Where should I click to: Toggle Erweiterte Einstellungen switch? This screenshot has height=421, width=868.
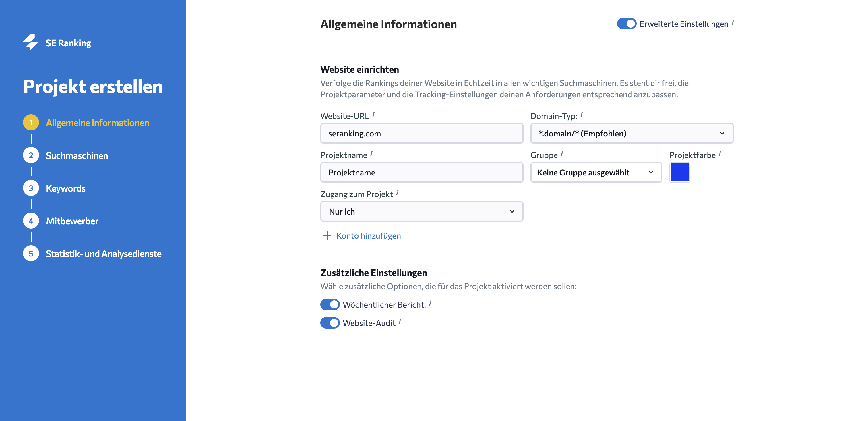click(626, 24)
